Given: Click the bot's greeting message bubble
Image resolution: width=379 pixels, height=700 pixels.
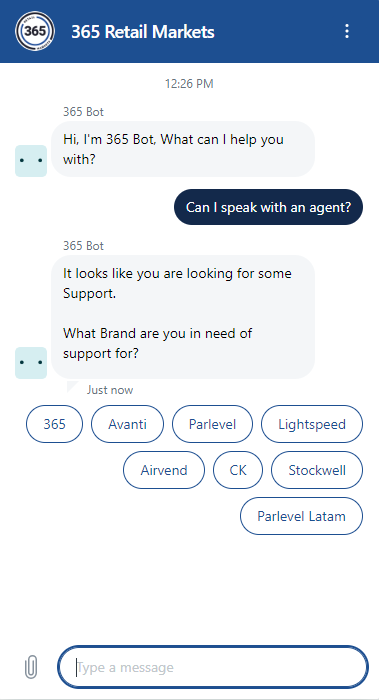Looking at the screenshot, I should tap(183, 149).
